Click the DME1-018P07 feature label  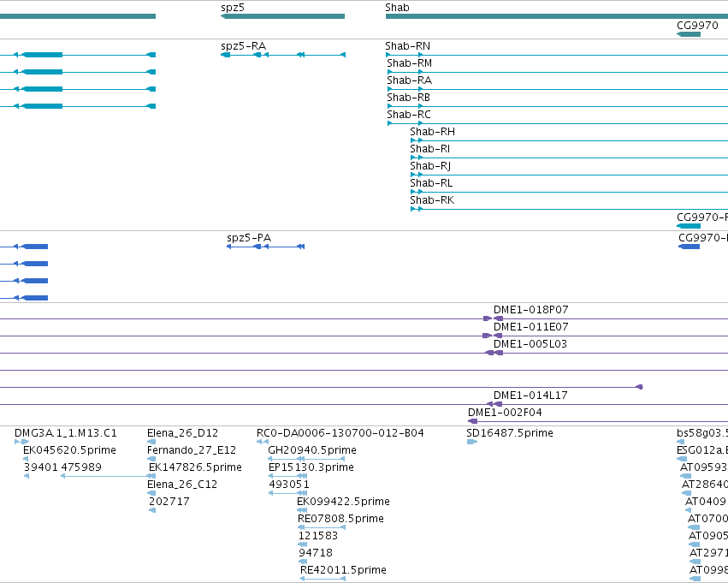pos(530,310)
